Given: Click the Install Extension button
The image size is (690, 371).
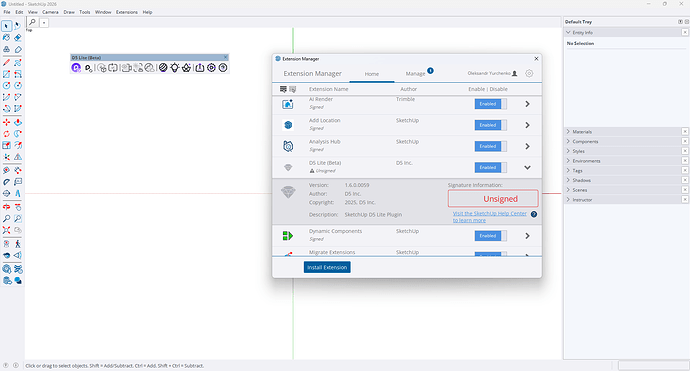Looking at the screenshot, I should point(327,267).
